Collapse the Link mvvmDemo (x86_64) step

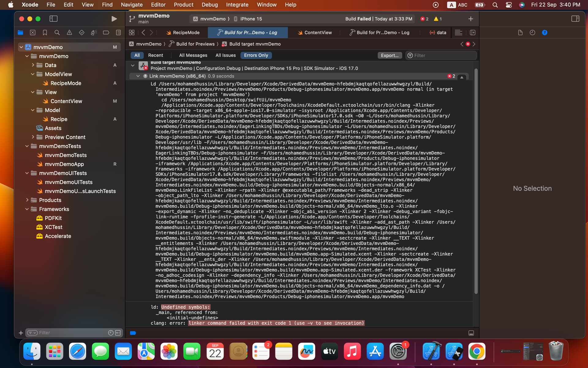[138, 76]
